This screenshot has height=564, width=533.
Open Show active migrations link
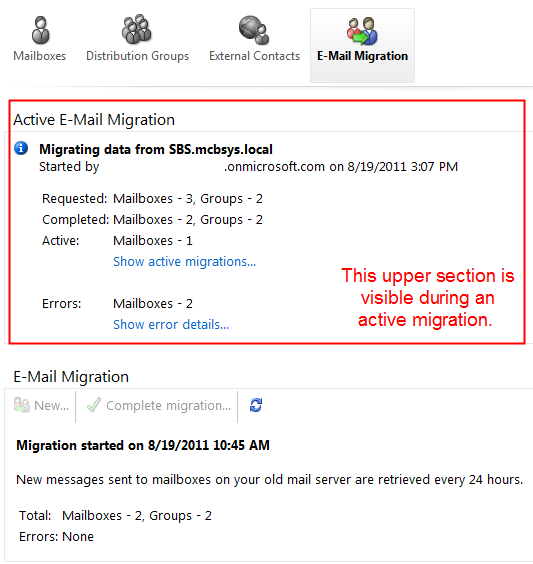point(184,261)
